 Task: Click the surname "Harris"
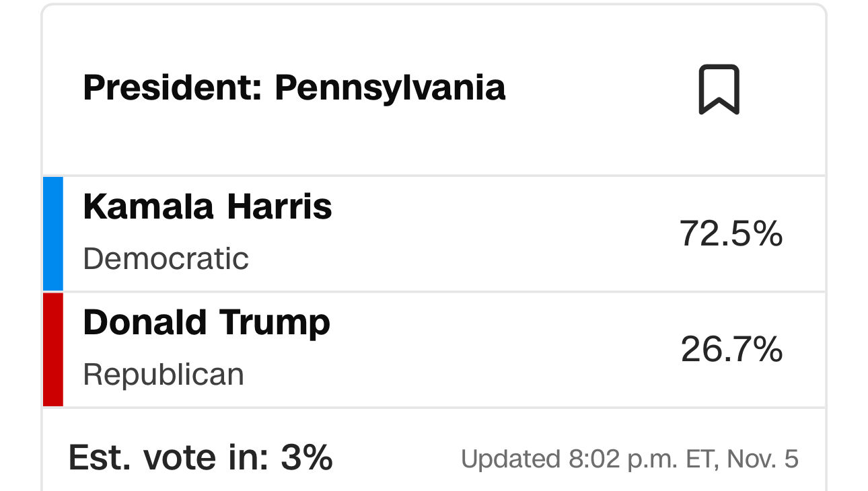pyautogui.click(x=279, y=206)
